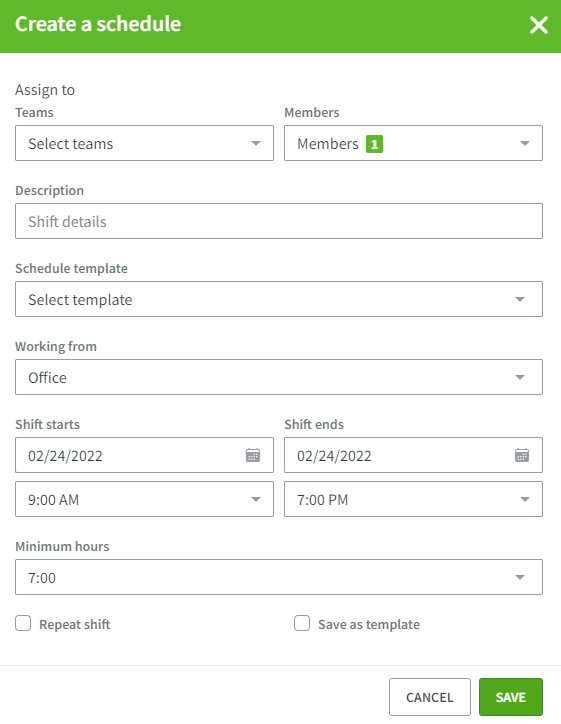Pick a start time from 9:00 AM dropdown
This screenshot has height=724, width=561.
[145, 499]
